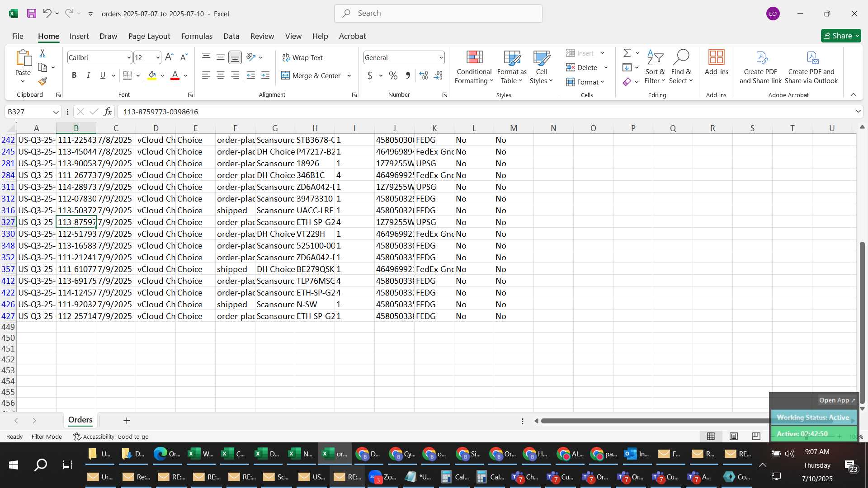Toggle middle vertical alignment
Screen dimensions: 868x488
tap(221, 57)
